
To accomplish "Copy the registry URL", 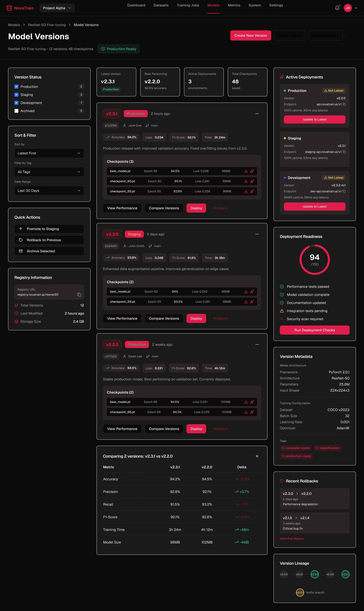I will pos(79,294).
